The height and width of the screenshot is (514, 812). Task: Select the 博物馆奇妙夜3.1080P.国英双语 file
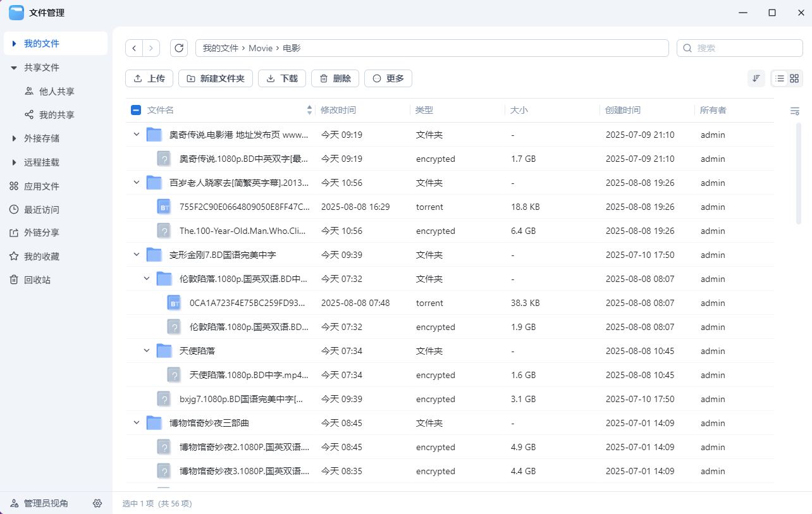pyautogui.click(x=450, y=471)
